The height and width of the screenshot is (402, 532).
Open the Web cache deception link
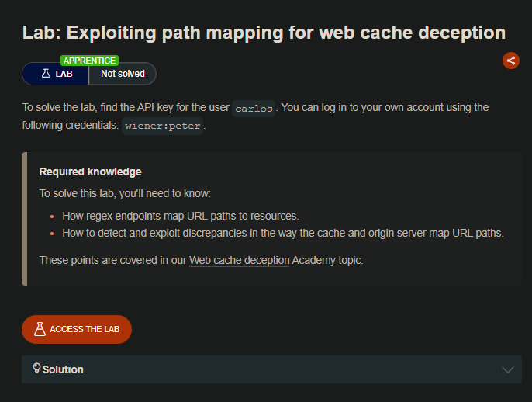point(239,260)
